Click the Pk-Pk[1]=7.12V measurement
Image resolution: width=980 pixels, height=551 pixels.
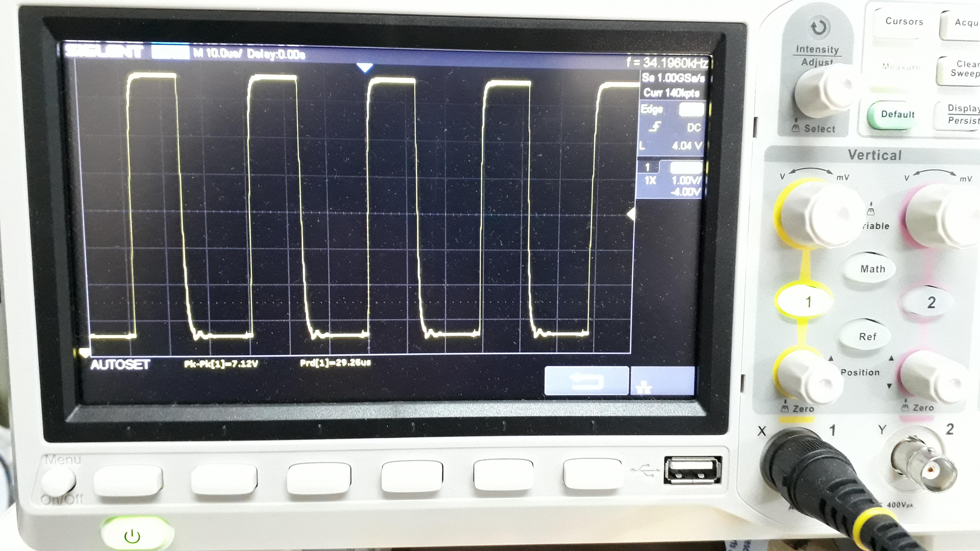point(221,364)
